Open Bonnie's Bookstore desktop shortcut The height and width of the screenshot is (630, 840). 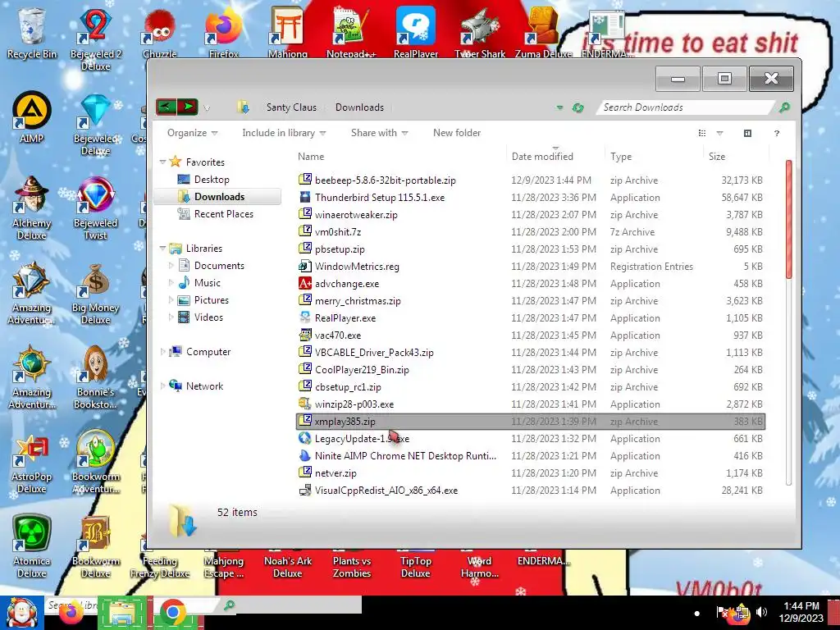click(96, 377)
